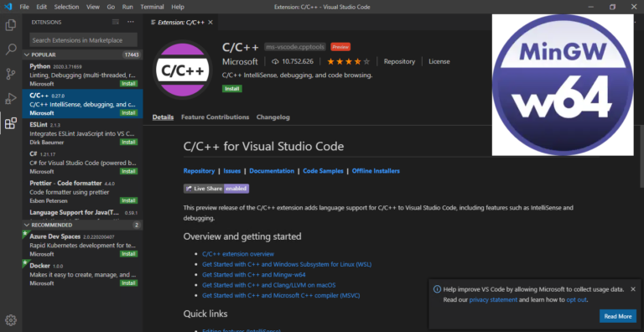
Task: Open the Explorer view in activity bar
Action: pos(11,25)
